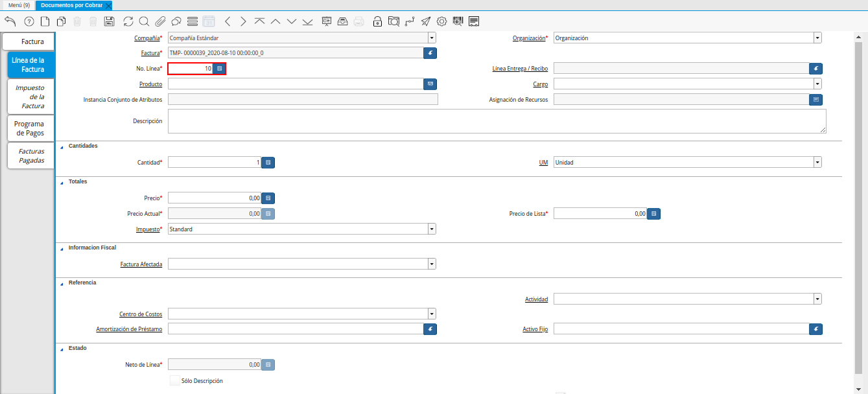Open the Help question mark icon
The image size is (868, 394).
[29, 21]
